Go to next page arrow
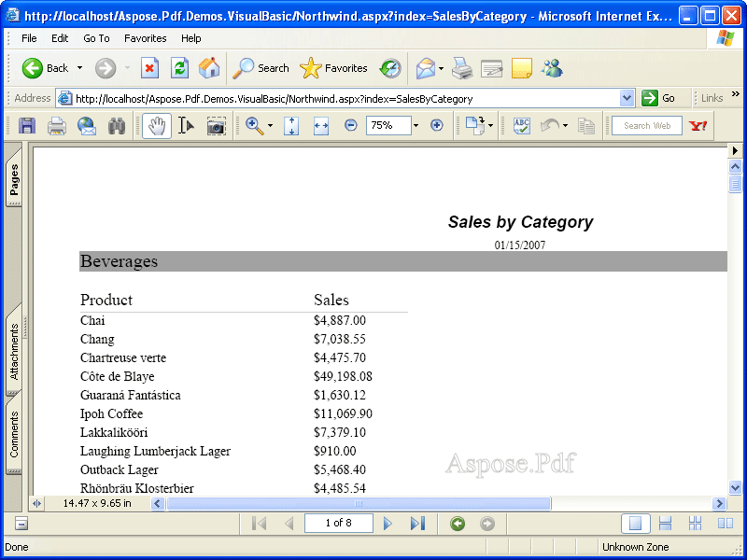This screenshot has height=560, width=747. [x=388, y=524]
